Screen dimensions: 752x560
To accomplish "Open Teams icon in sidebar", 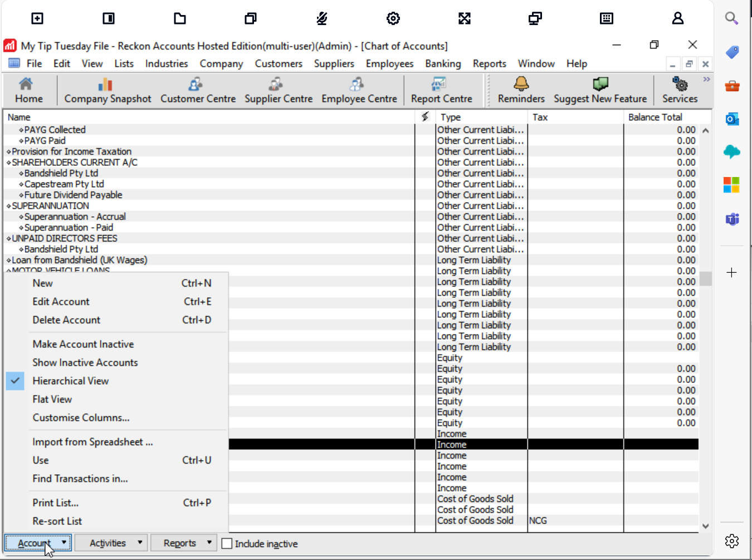I will 732,219.
